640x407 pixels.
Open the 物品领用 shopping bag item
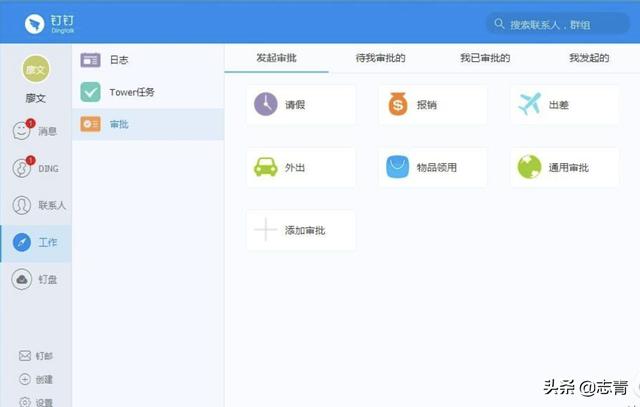pyautogui.click(x=432, y=167)
